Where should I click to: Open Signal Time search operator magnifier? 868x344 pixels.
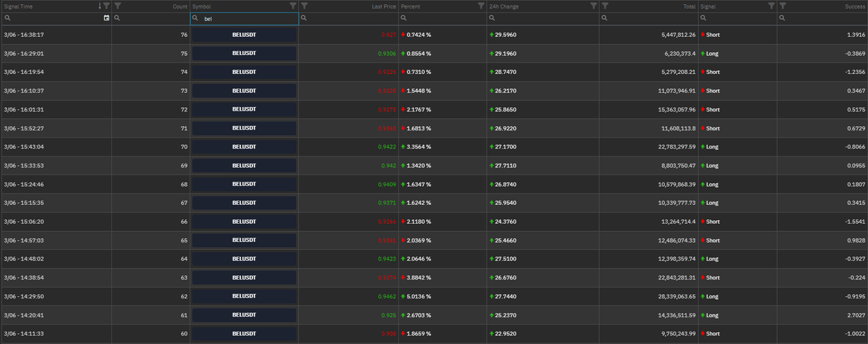click(7, 18)
